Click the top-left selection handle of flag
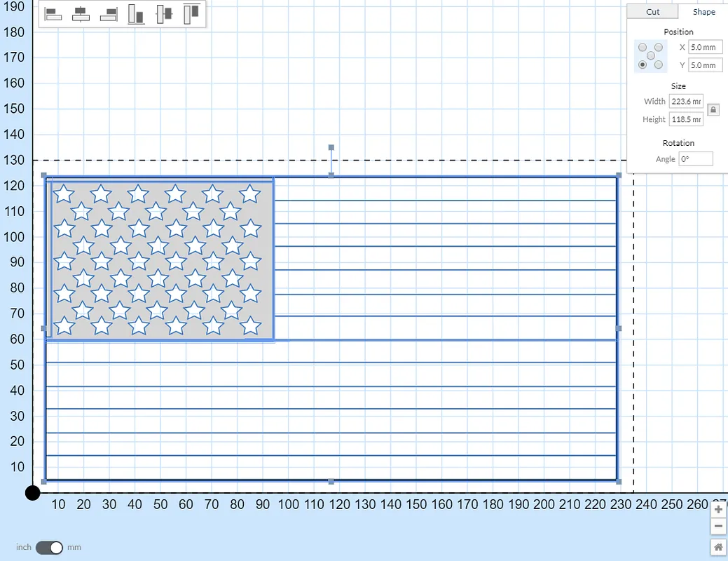This screenshot has height=561, width=728. tap(44, 175)
